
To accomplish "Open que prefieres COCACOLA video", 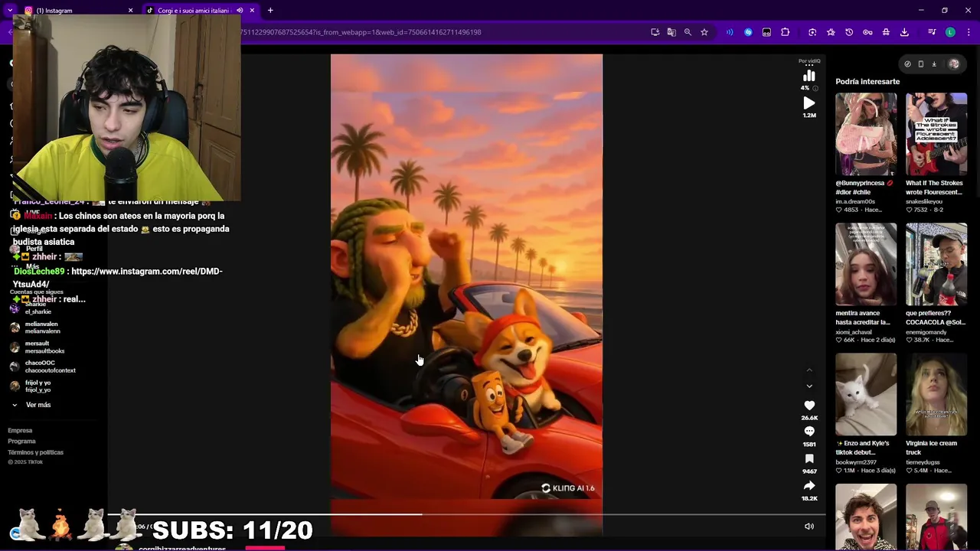I will click(x=936, y=265).
